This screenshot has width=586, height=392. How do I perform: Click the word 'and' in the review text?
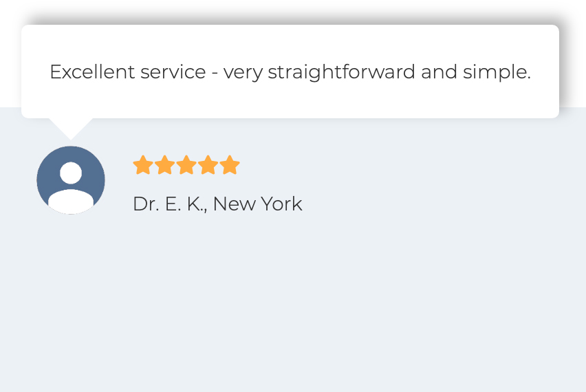click(439, 72)
